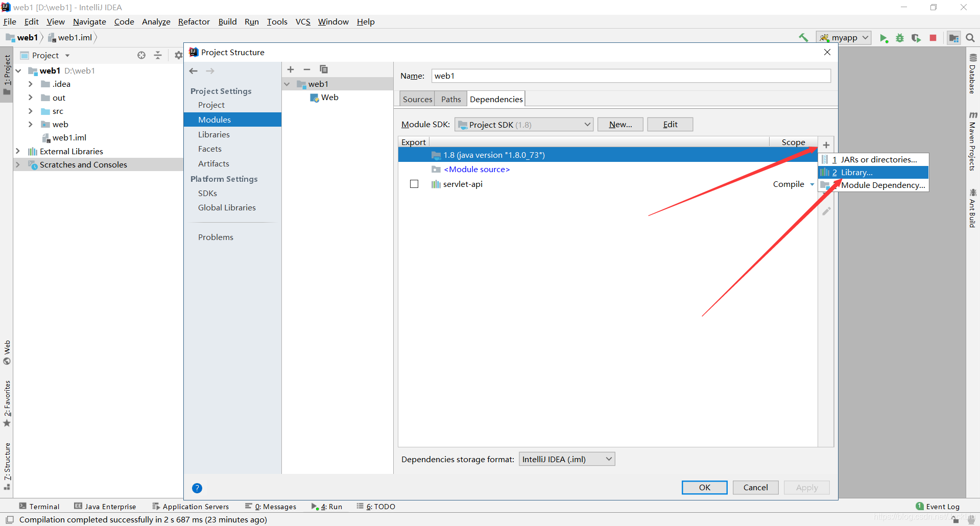Switch to Paths tab
980x526 pixels.
451,99
